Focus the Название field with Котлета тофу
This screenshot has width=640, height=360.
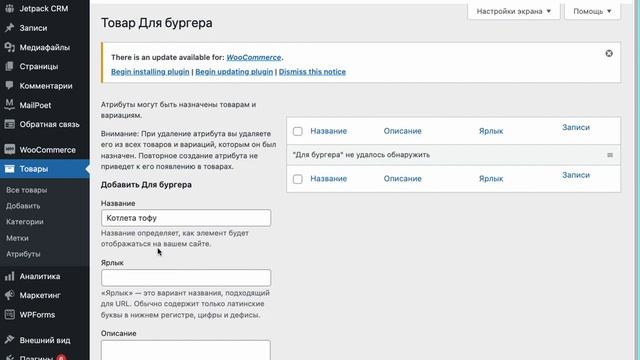coord(186,218)
